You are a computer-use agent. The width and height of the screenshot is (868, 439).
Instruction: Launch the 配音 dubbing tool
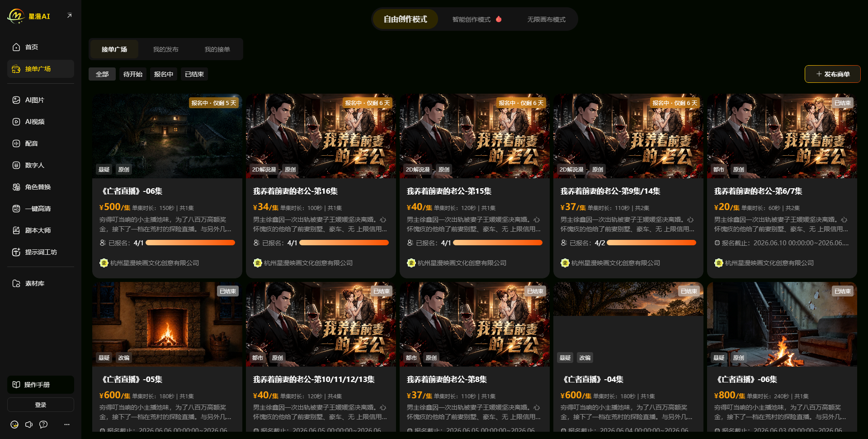click(x=41, y=143)
